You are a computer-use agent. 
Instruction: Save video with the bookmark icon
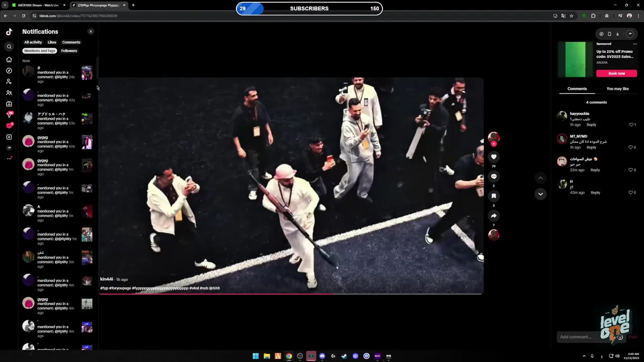click(x=494, y=196)
